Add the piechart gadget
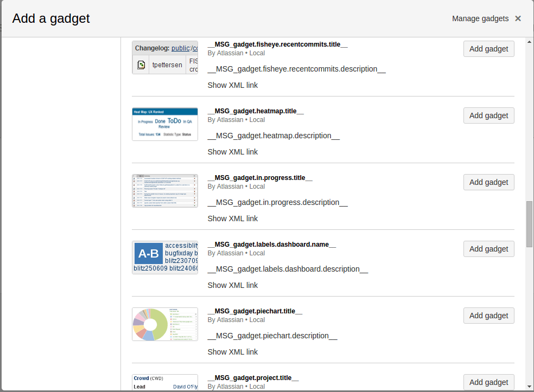This screenshot has height=392, width=534. point(488,316)
